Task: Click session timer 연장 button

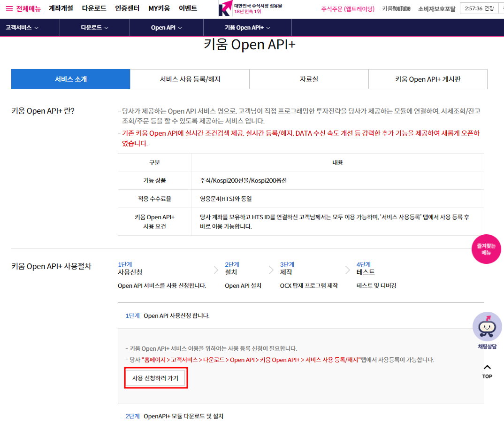Action: (489, 8)
